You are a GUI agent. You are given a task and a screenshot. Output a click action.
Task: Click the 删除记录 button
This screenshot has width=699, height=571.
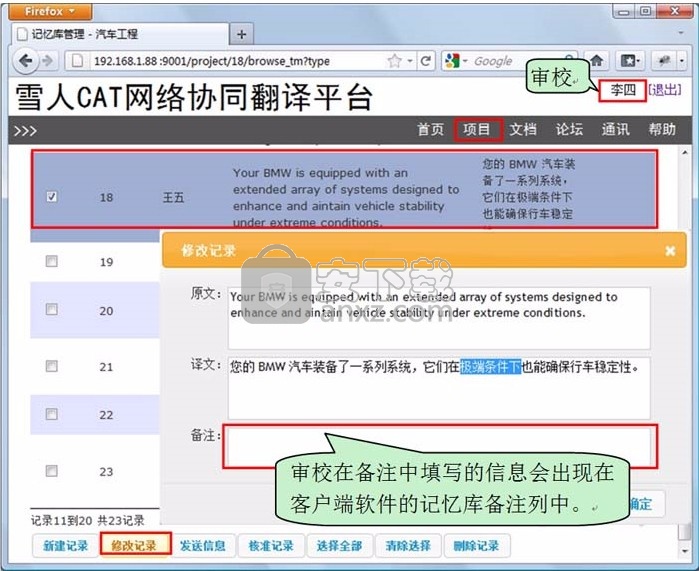(x=477, y=546)
